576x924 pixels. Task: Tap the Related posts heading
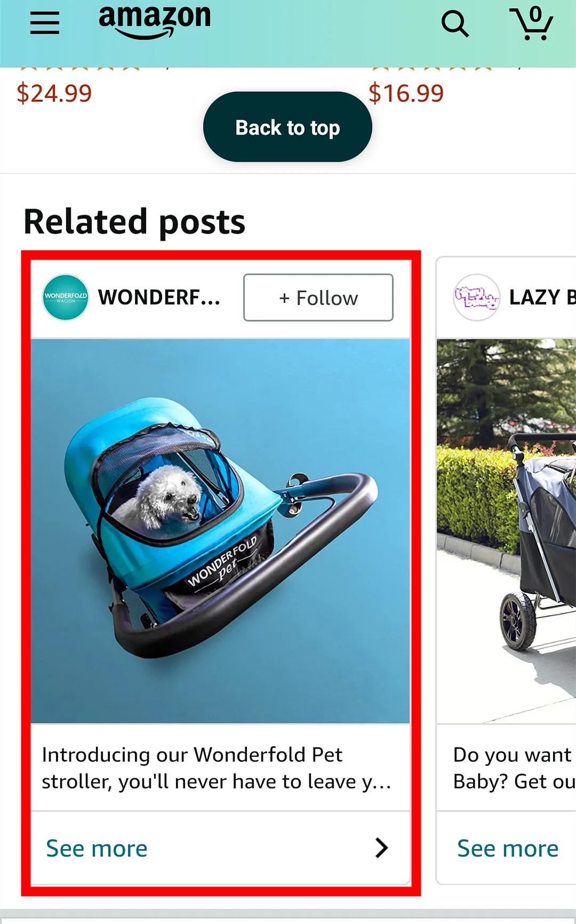(x=134, y=222)
